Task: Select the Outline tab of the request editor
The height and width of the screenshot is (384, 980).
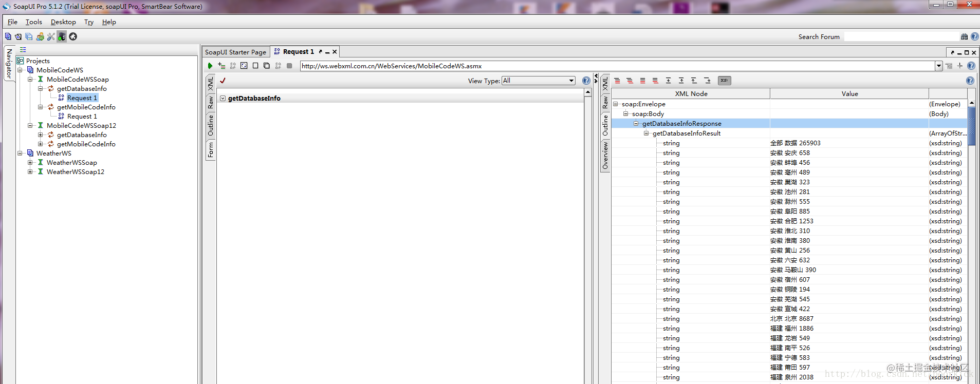Action: point(211,125)
